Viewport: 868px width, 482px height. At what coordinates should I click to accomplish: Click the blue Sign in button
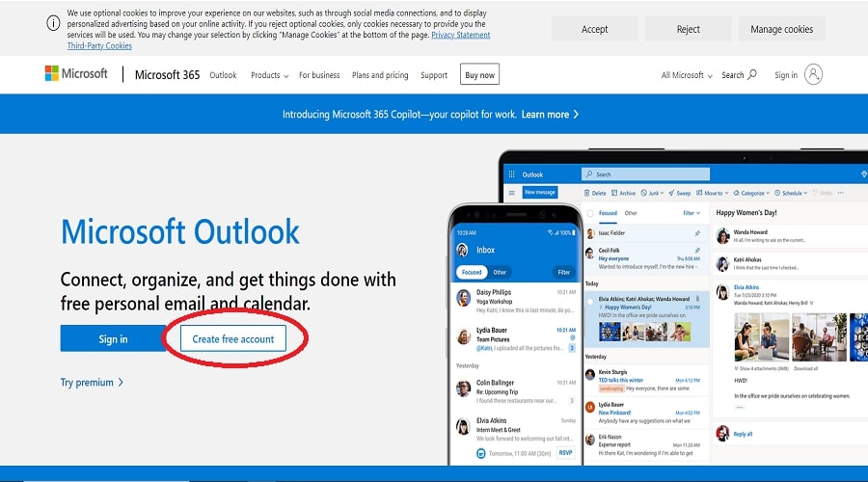pos(113,338)
